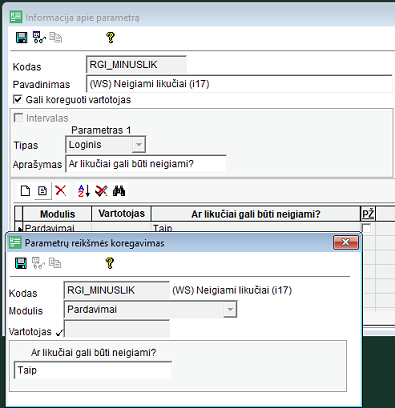
Task: Click the Taip value input field
Action: (93, 370)
